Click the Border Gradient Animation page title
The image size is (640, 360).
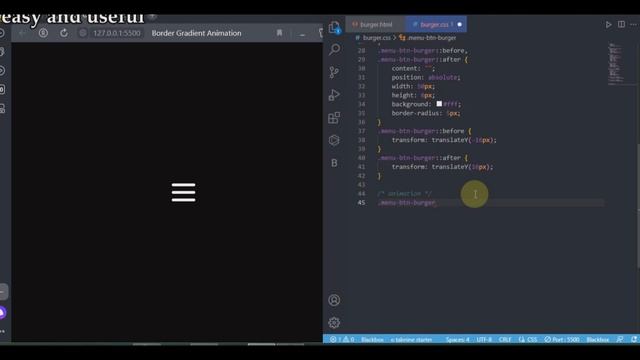pos(196,33)
